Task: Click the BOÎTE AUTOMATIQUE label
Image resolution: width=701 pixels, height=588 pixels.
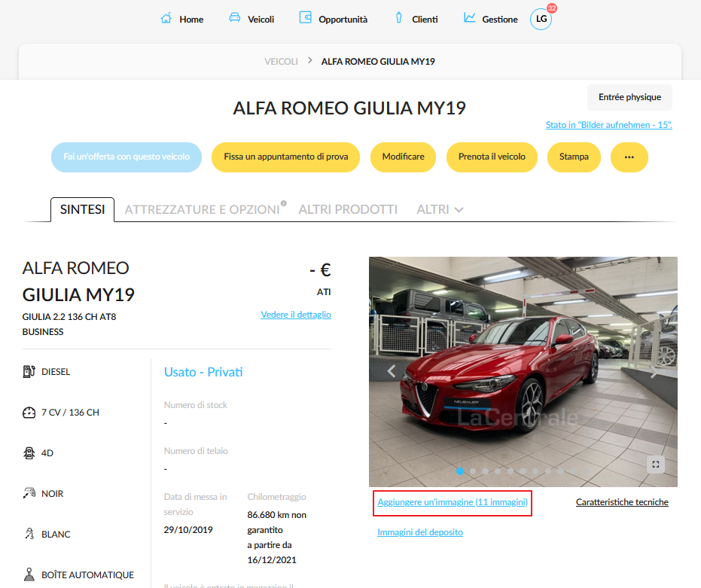Action: pos(87,575)
